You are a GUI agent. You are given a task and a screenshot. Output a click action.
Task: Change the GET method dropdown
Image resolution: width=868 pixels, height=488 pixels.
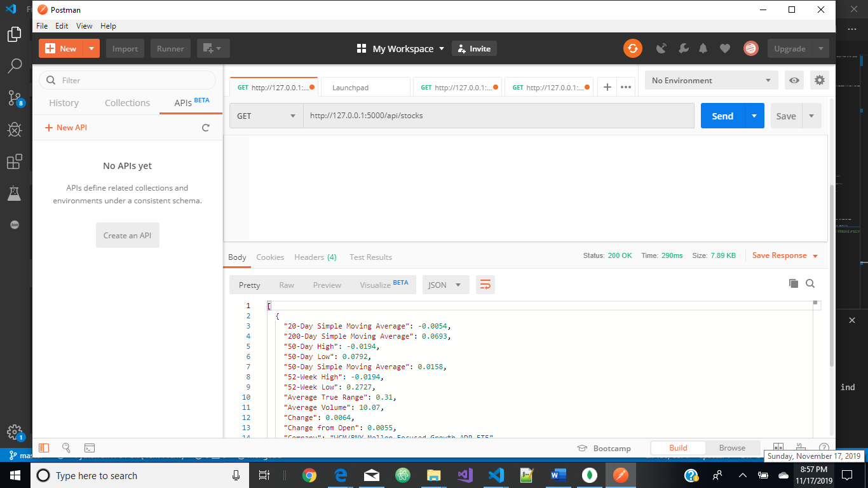[266, 116]
